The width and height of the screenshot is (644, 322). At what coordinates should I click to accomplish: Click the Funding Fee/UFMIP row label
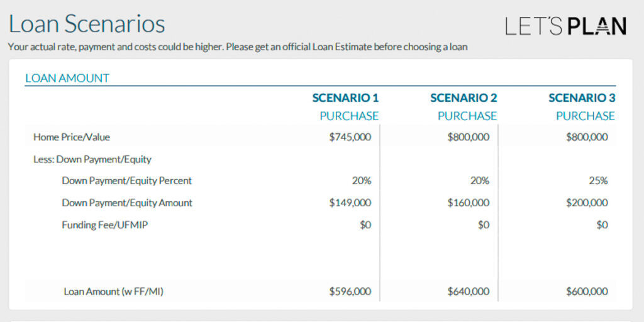[x=105, y=225]
